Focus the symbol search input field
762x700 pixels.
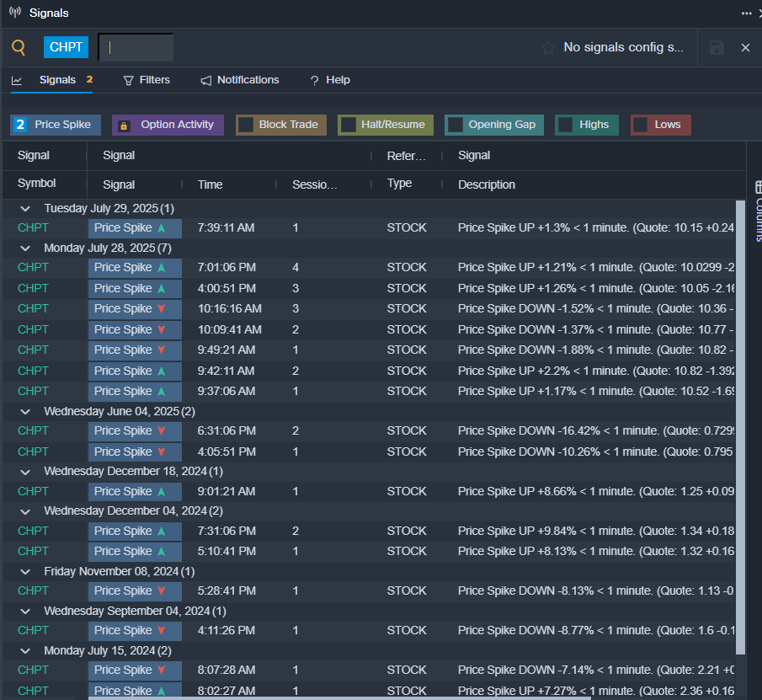click(136, 48)
